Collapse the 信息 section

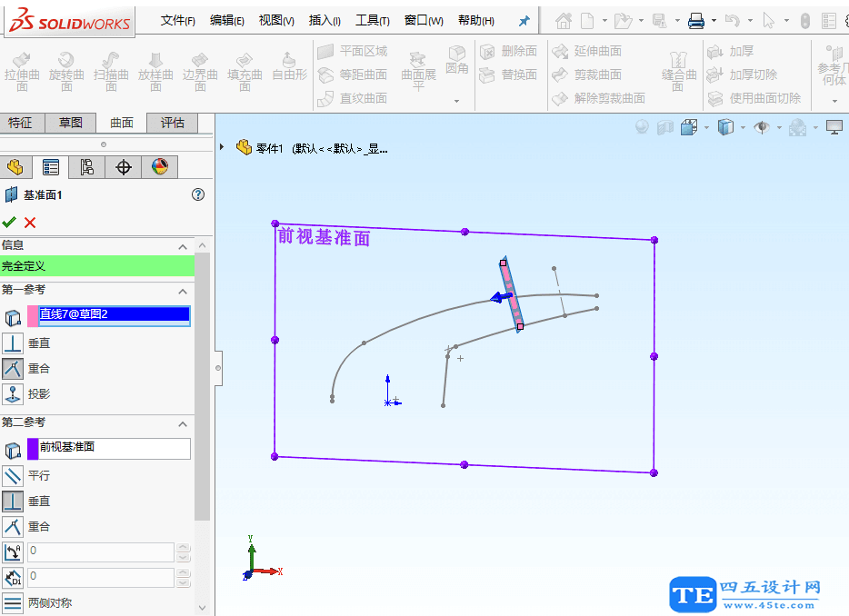pyautogui.click(x=182, y=245)
